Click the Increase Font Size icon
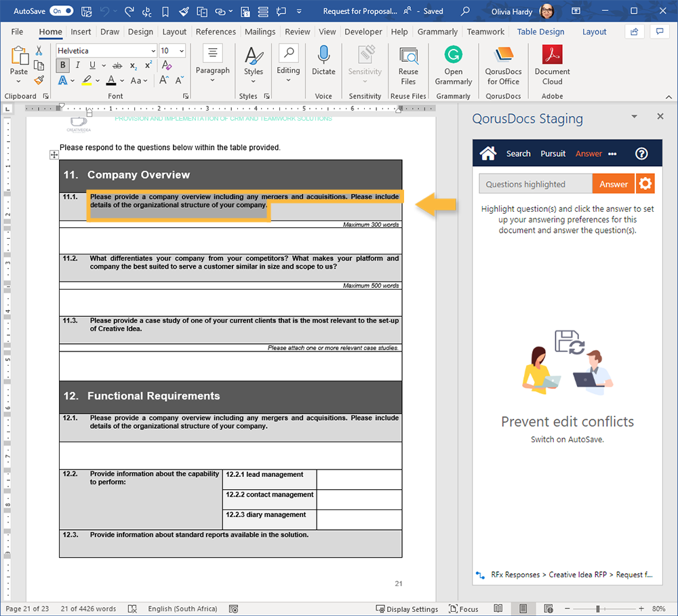Image resolution: width=678 pixels, height=616 pixels. click(x=163, y=80)
